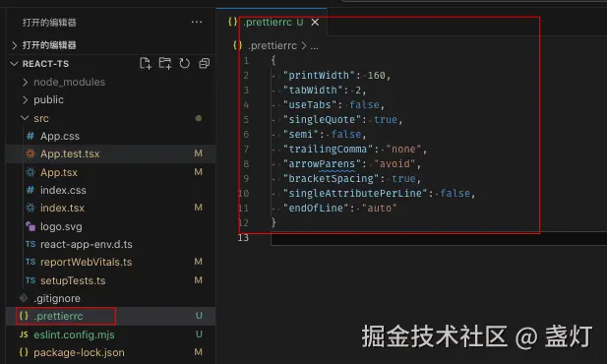Click the test icon beside App.test.tsx
Viewport: 607px width, 364px height.
[30, 153]
